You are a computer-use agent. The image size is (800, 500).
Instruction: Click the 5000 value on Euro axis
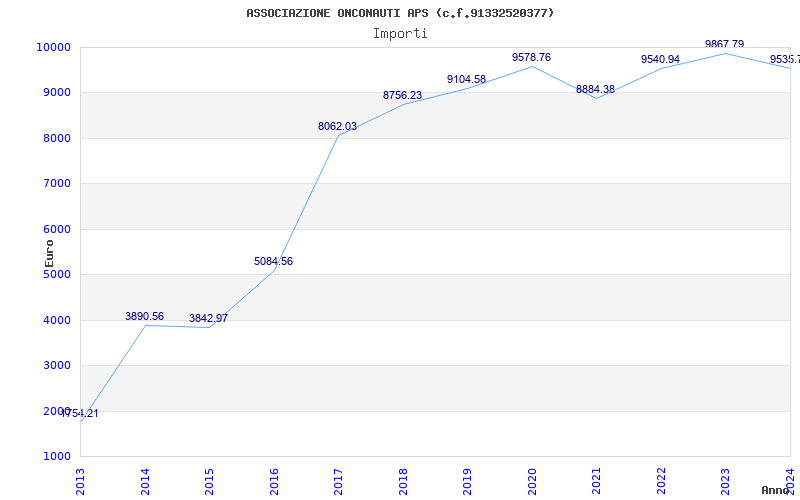click(56, 274)
